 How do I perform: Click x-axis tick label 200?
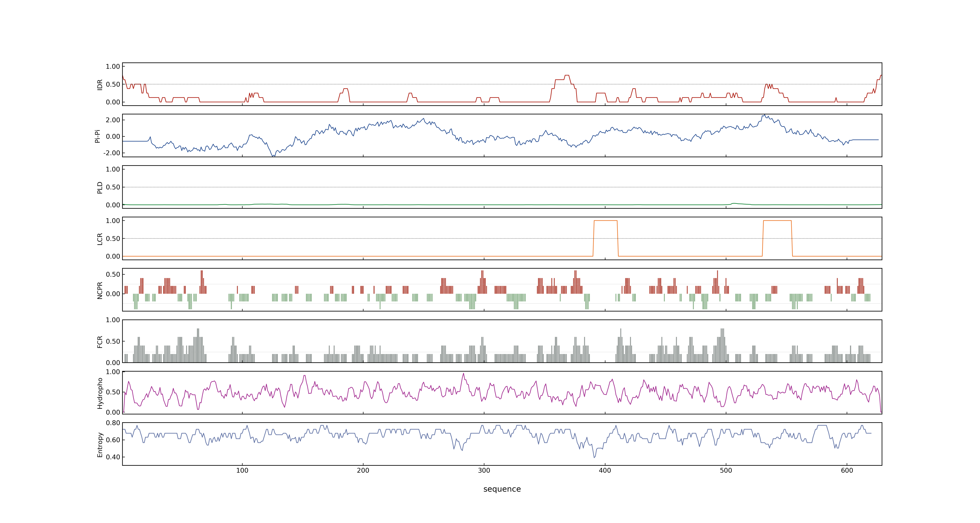pyautogui.click(x=363, y=470)
